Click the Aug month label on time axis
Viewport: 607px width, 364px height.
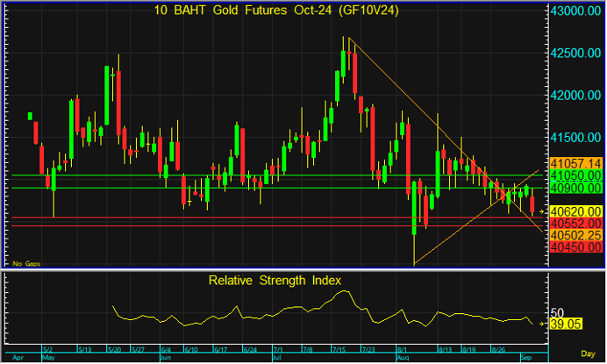[403, 359]
